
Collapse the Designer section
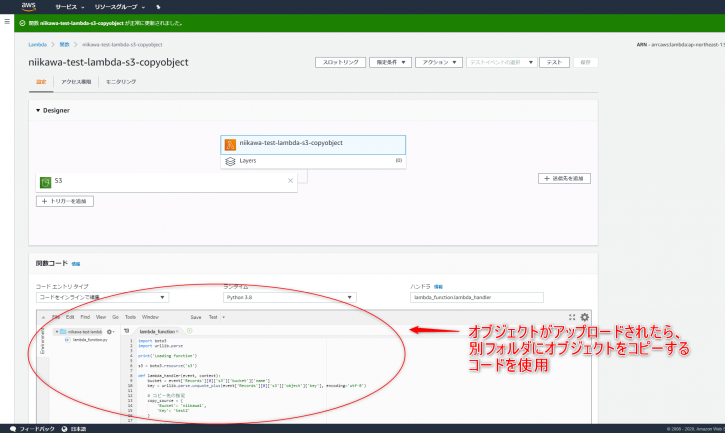point(38,111)
